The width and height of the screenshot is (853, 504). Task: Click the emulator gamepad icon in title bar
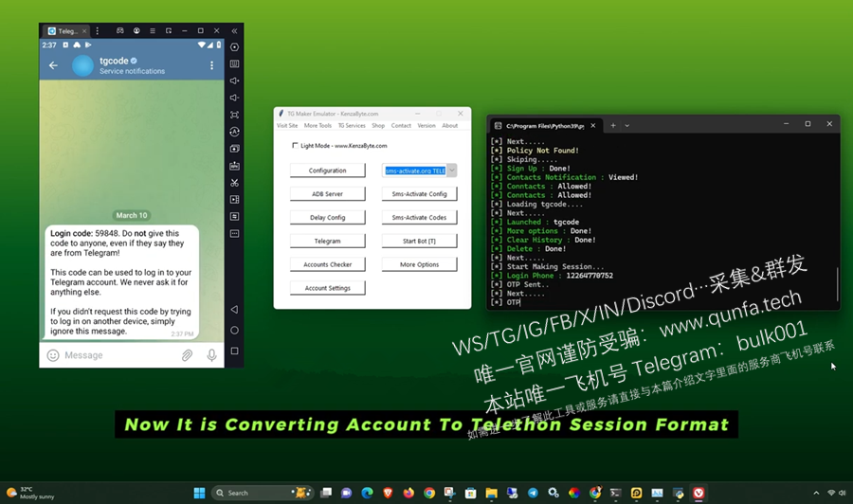[120, 31]
